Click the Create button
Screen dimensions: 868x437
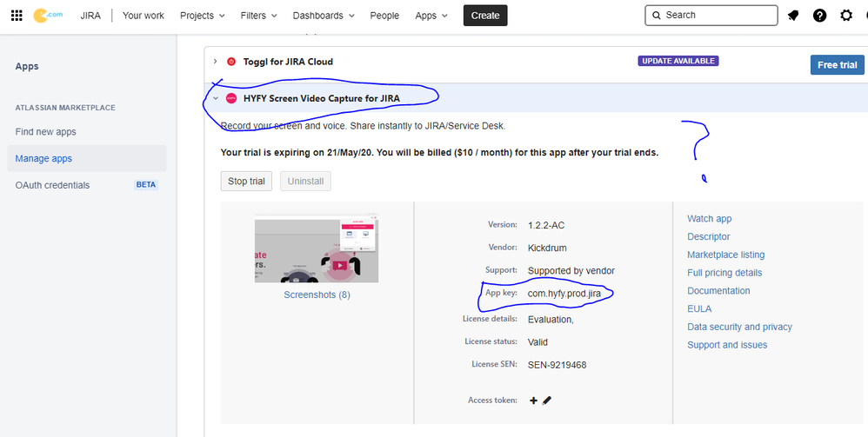(485, 16)
